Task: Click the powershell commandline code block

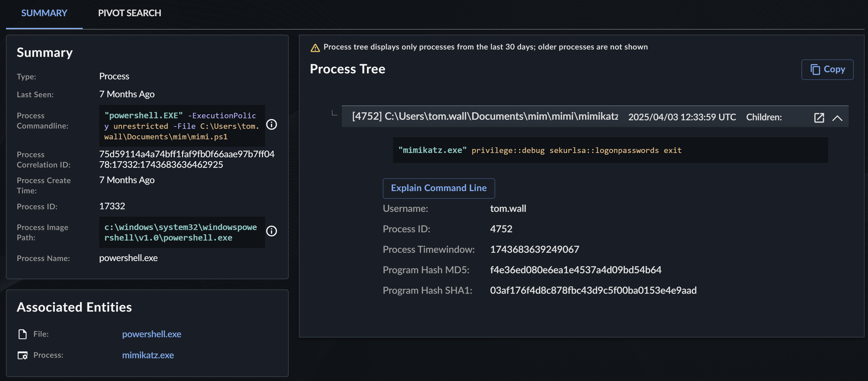Action: [x=182, y=126]
